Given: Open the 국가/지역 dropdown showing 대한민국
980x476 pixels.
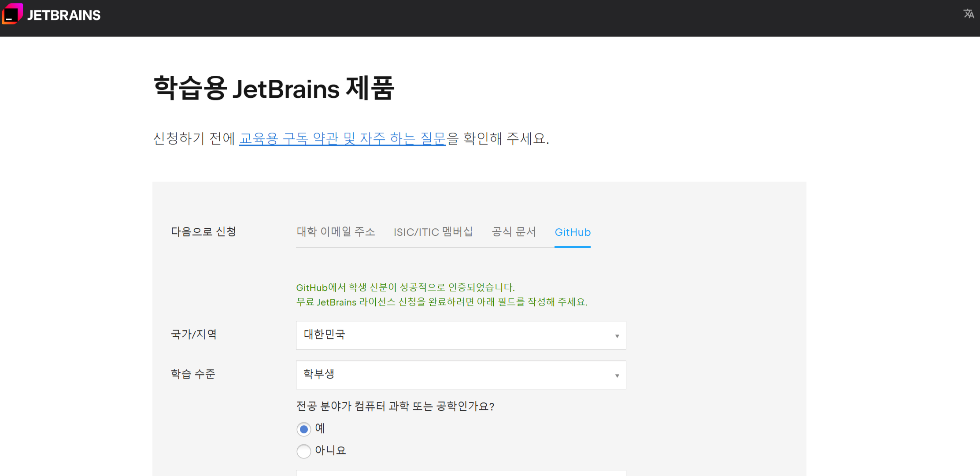Looking at the screenshot, I should click(x=454, y=335).
